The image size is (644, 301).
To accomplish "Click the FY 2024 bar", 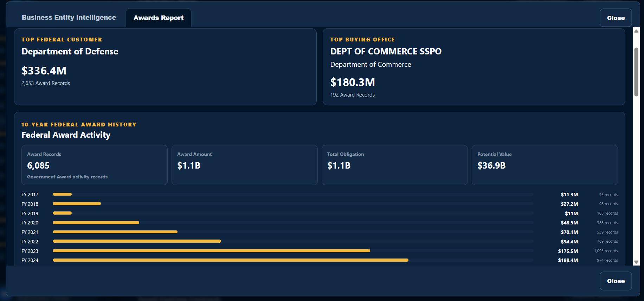I will pos(231,260).
